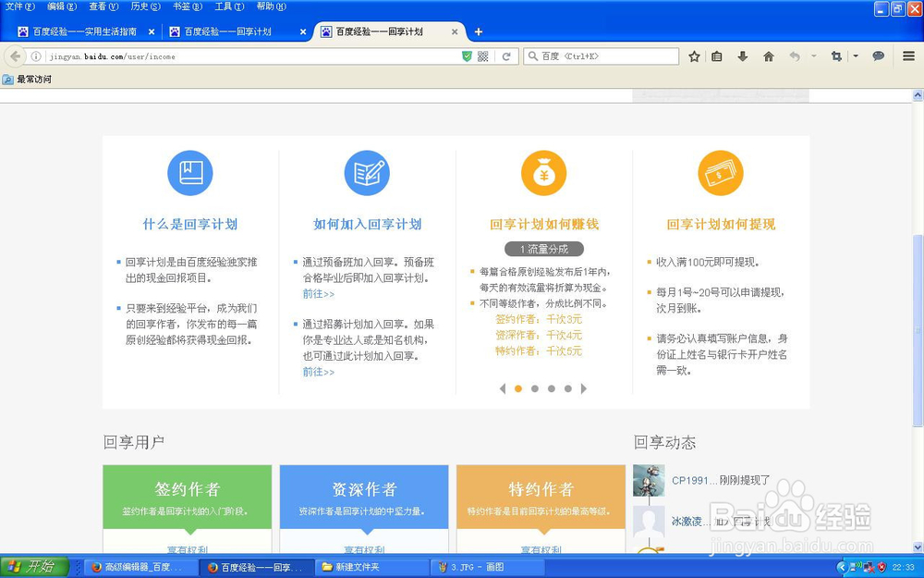Click the blue book icon above 什么是回享计划
This screenshot has width=924, height=578.
pos(189,173)
